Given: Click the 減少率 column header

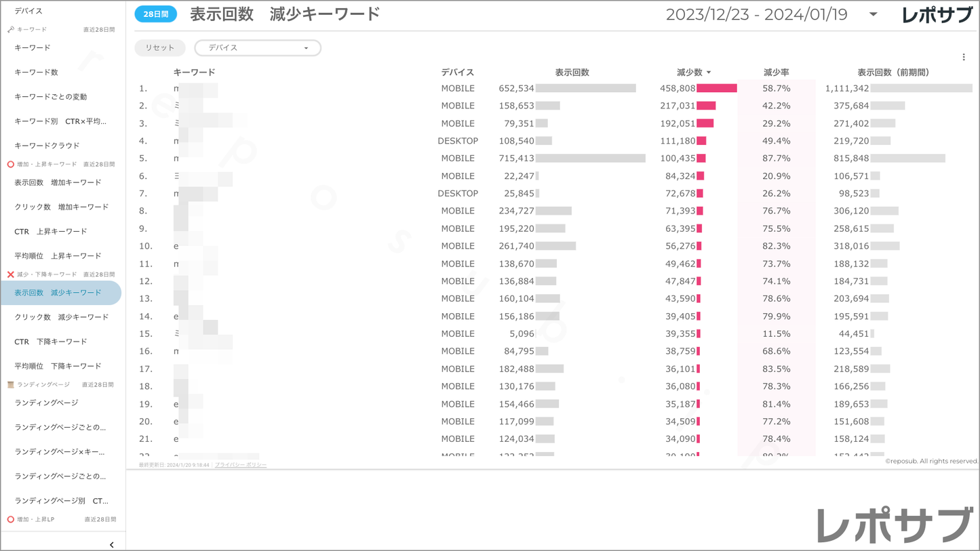Looking at the screenshot, I should click(776, 73).
